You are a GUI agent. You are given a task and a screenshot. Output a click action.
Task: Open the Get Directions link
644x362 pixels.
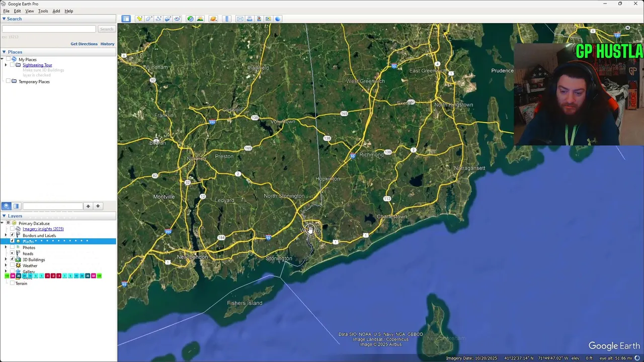[84, 44]
